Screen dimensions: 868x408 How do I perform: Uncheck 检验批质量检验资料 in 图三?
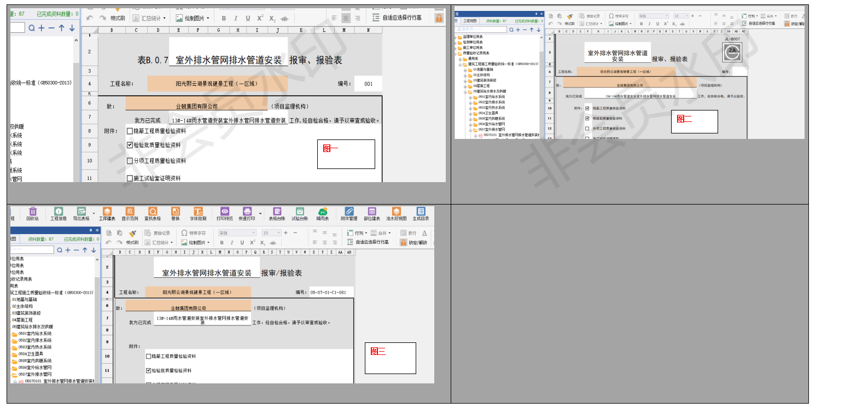(x=148, y=371)
